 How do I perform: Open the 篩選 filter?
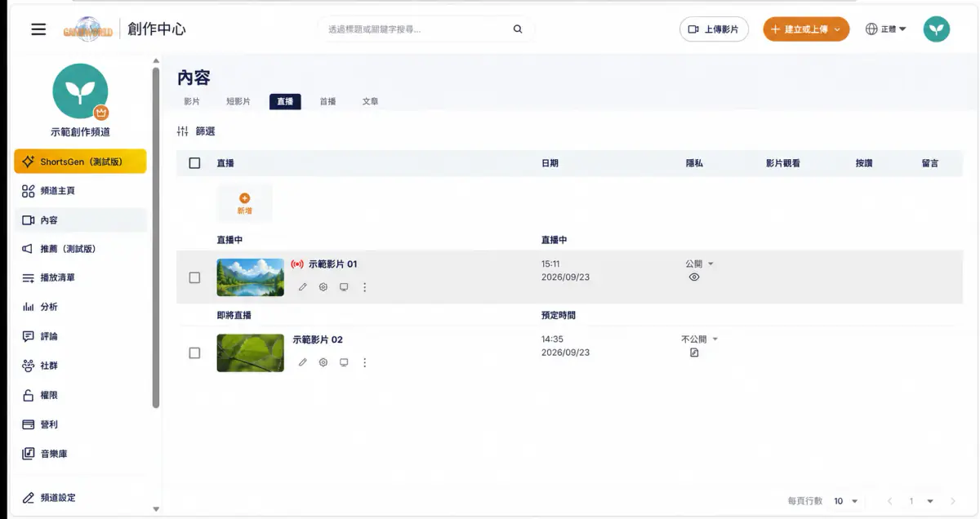coord(196,131)
